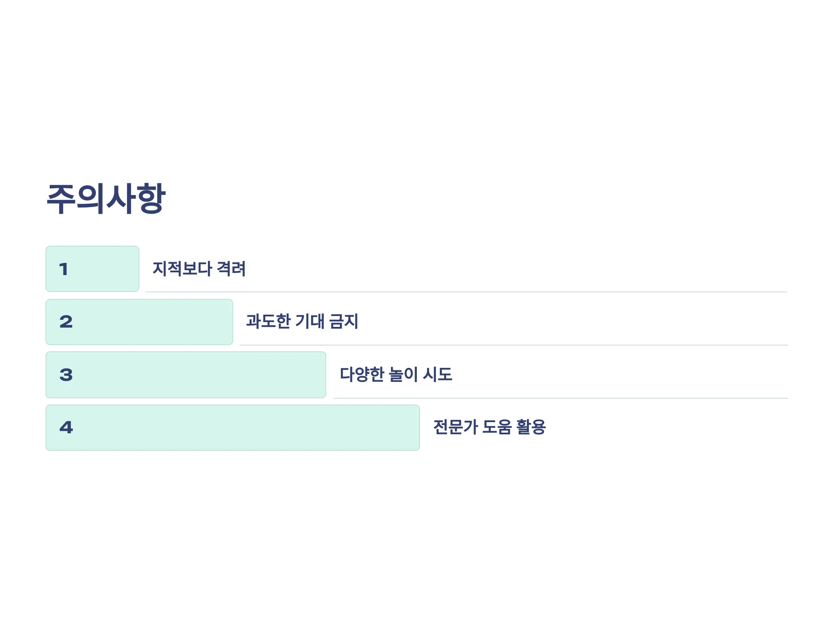840x630 pixels.
Task: Click the word 전문가 in fourth item
Action: (x=455, y=427)
